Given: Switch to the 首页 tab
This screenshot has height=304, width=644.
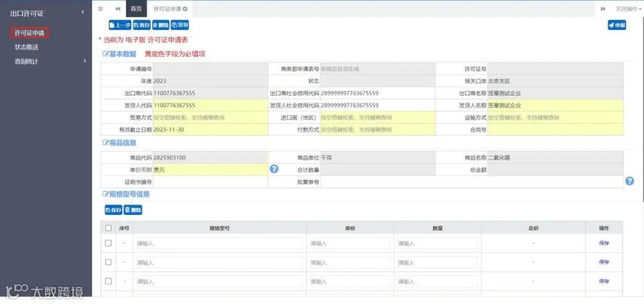Looking at the screenshot, I should [x=136, y=8].
